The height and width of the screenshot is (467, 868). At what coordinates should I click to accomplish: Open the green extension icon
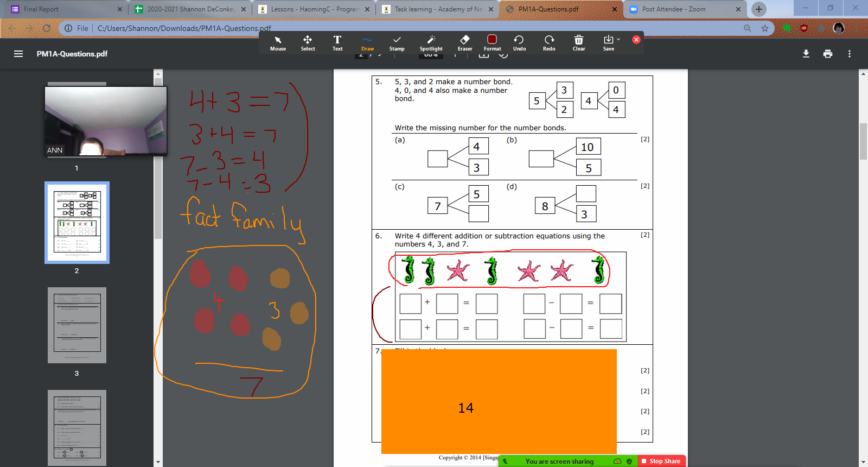(787, 28)
